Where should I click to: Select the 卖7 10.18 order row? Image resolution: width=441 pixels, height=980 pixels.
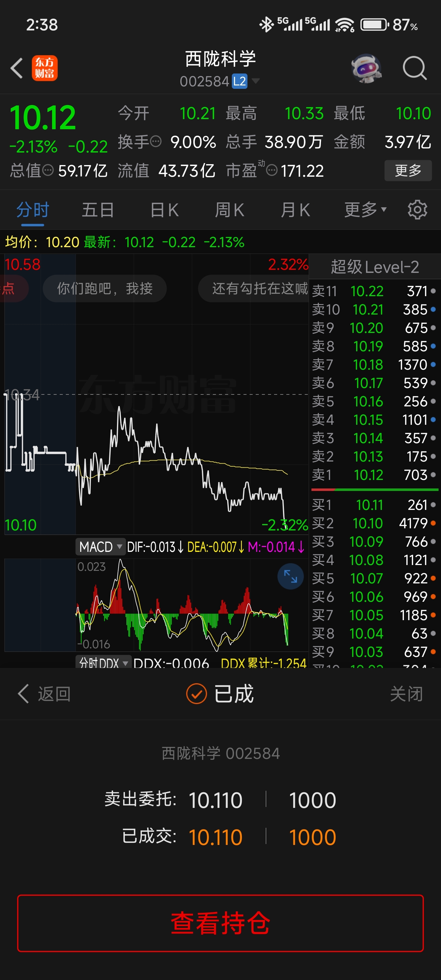coord(375,365)
